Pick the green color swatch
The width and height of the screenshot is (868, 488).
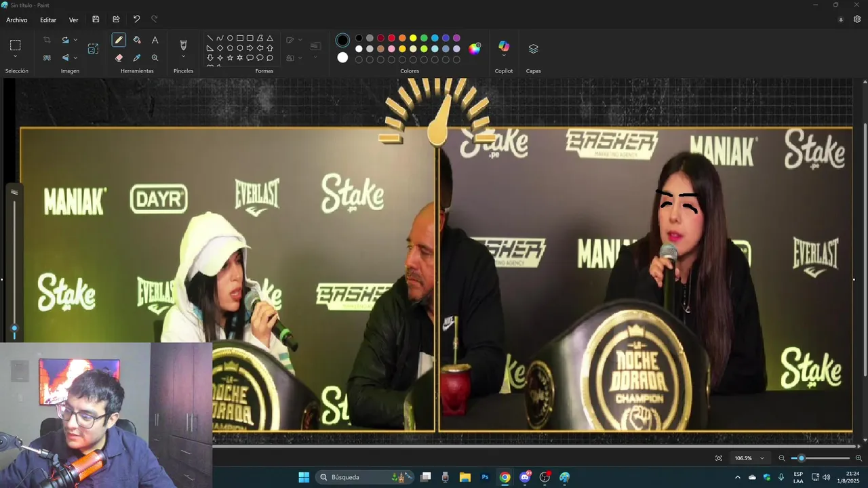pyautogui.click(x=424, y=38)
